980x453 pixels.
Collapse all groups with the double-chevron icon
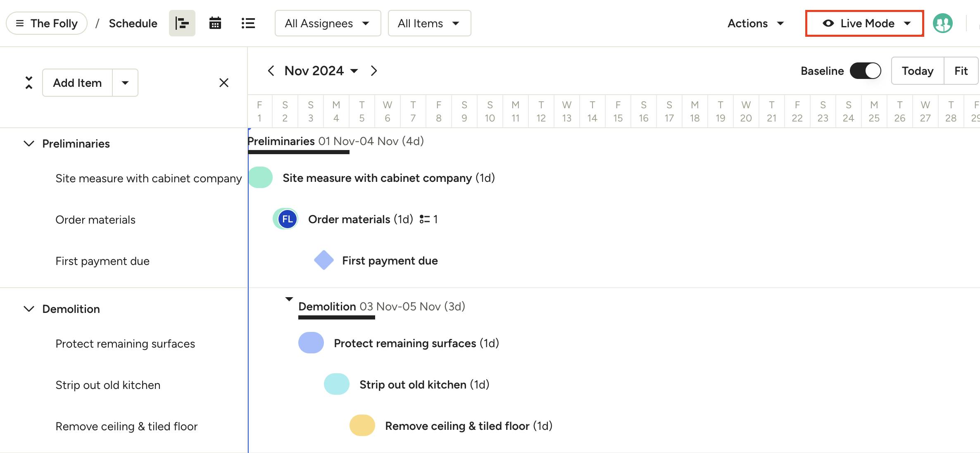(x=29, y=83)
